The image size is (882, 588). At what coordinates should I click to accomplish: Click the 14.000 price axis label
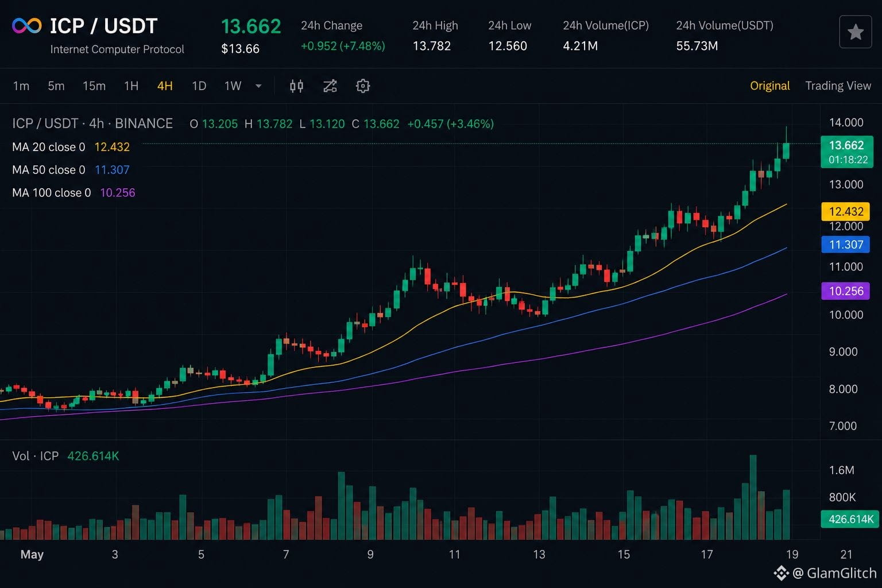pos(846,122)
